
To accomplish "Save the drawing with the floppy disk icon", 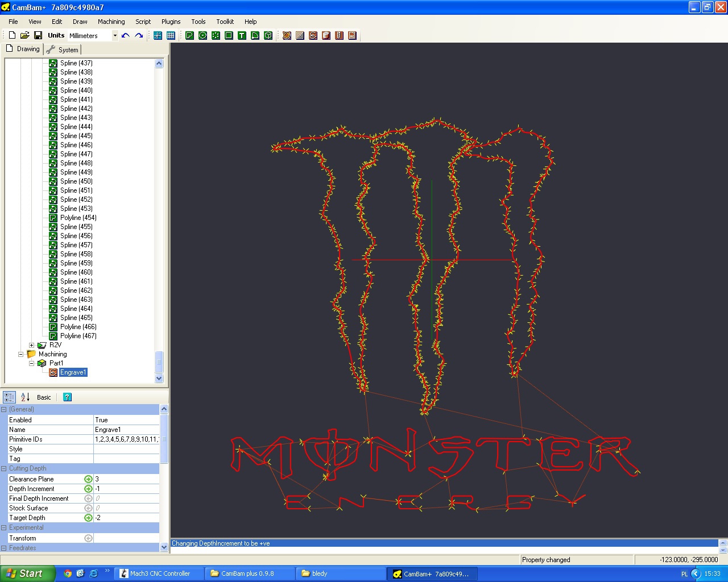I will (x=38, y=35).
